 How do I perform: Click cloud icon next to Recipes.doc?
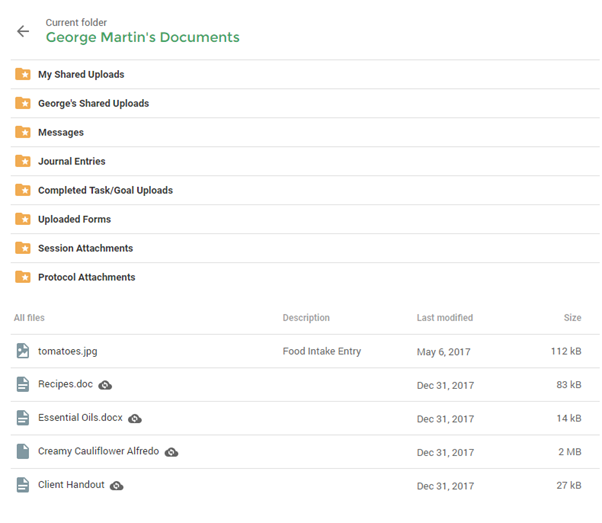pos(105,385)
